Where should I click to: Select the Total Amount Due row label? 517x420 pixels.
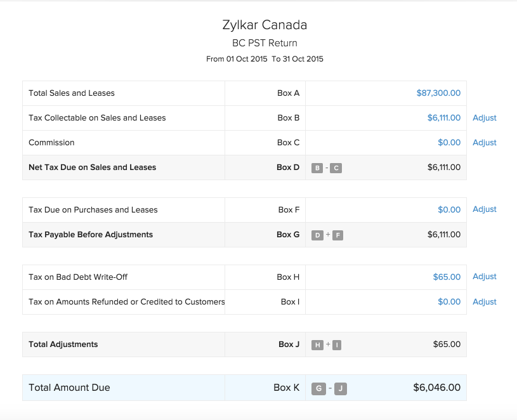point(69,388)
